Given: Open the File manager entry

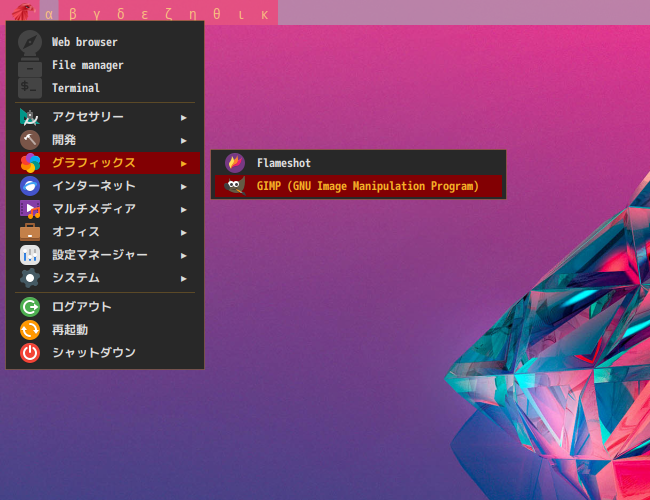Looking at the screenshot, I should (x=105, y=65).
